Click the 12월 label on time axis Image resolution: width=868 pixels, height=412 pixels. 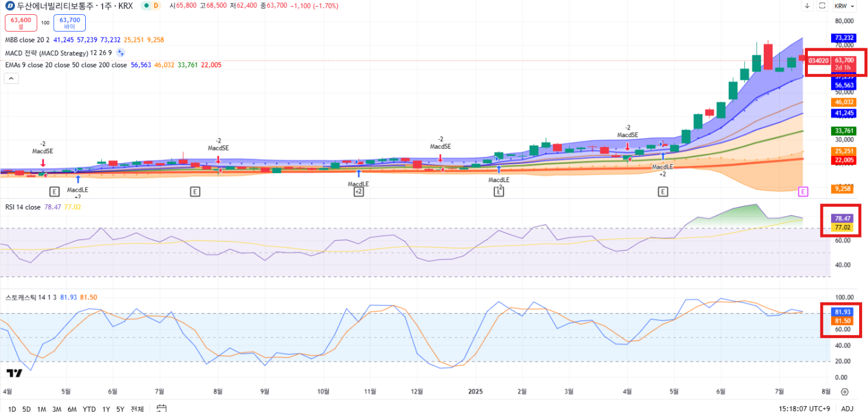pyautogui.click(x=417, y=392)
